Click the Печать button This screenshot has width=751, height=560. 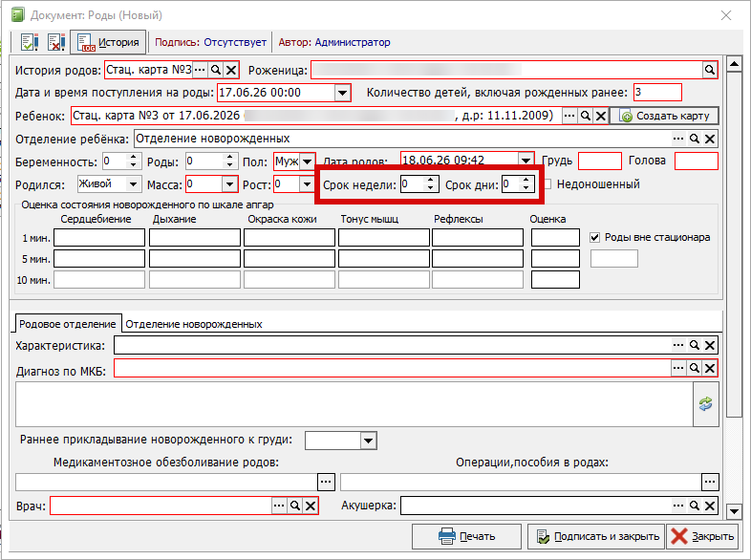(x=466, y=536)
